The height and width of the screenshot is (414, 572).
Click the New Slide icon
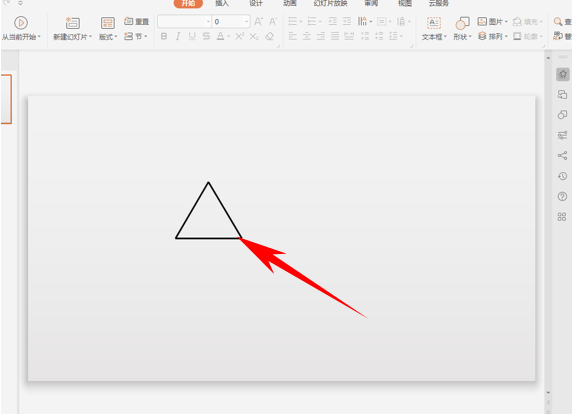73,23
